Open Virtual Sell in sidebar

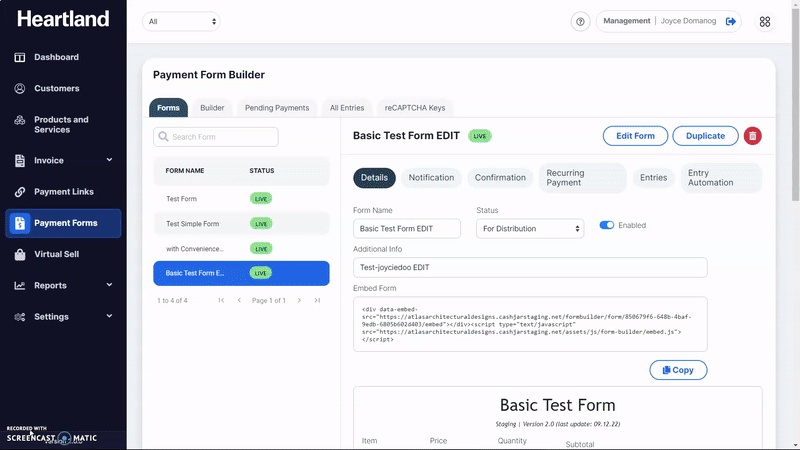[x=56, y=254]
